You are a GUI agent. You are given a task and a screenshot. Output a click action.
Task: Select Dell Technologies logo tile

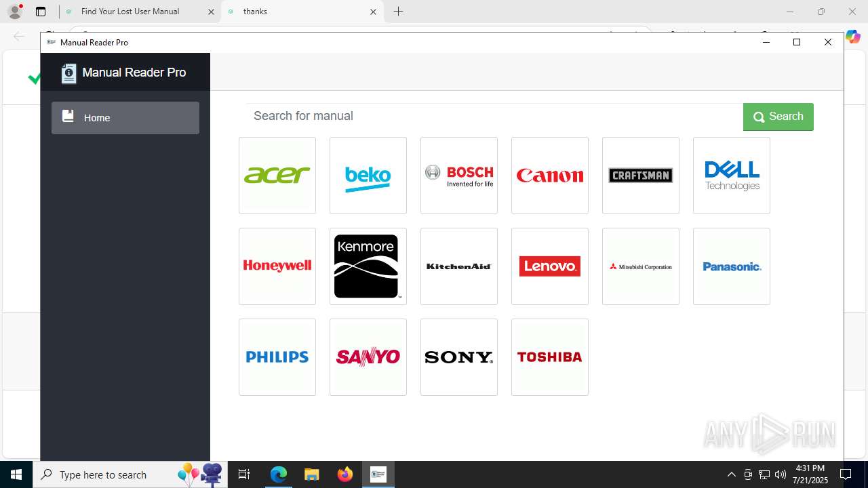coord(732,176)
